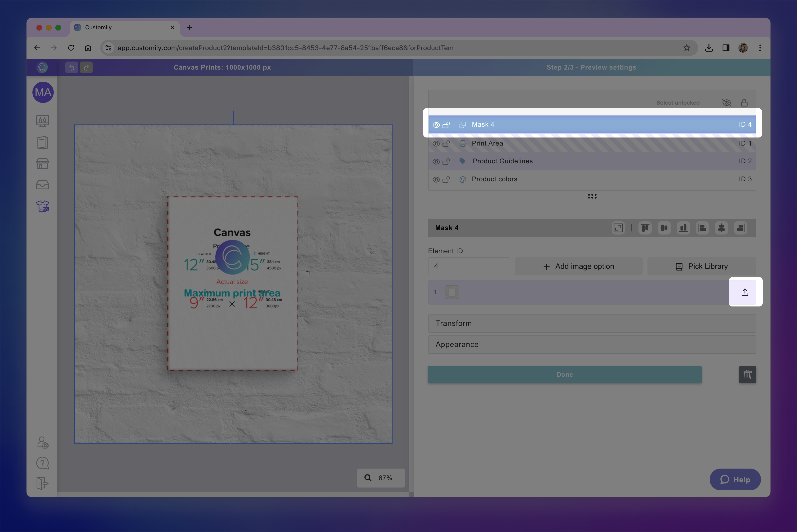Click the fit-to-canvas resize icon

click(618, 228)
